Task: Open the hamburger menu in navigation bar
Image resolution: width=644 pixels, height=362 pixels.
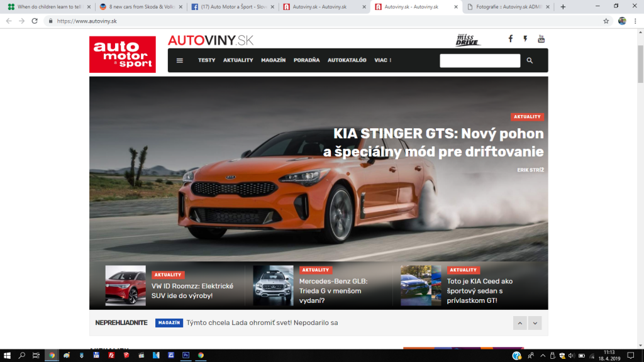Action: 179,60
